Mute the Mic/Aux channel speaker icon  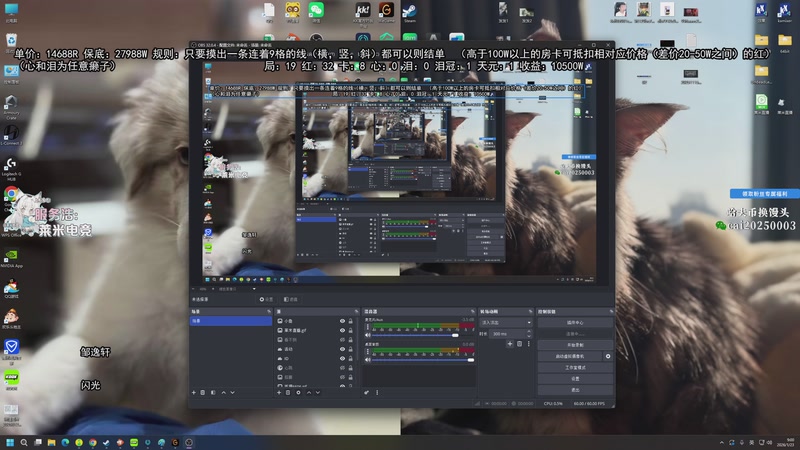pyautogui.click(x=368, y=335)
